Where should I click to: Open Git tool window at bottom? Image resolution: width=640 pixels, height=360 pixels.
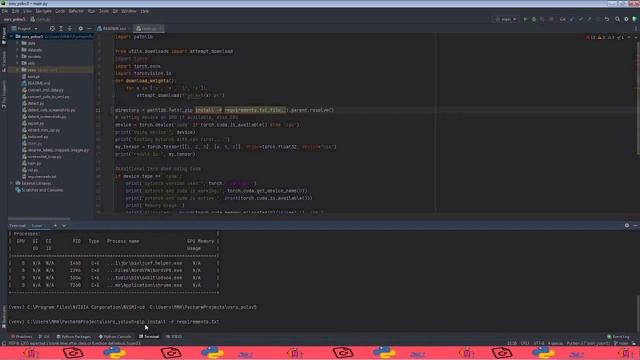click(x=44, y=337)
